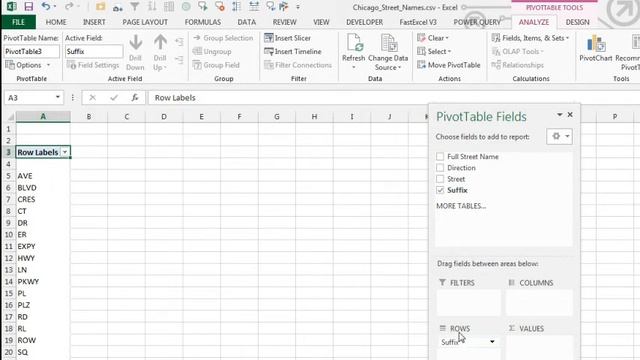Click the Save icon in quick access toolbar
The height and width of the screenshot is (360, 640).
[29, 7]
